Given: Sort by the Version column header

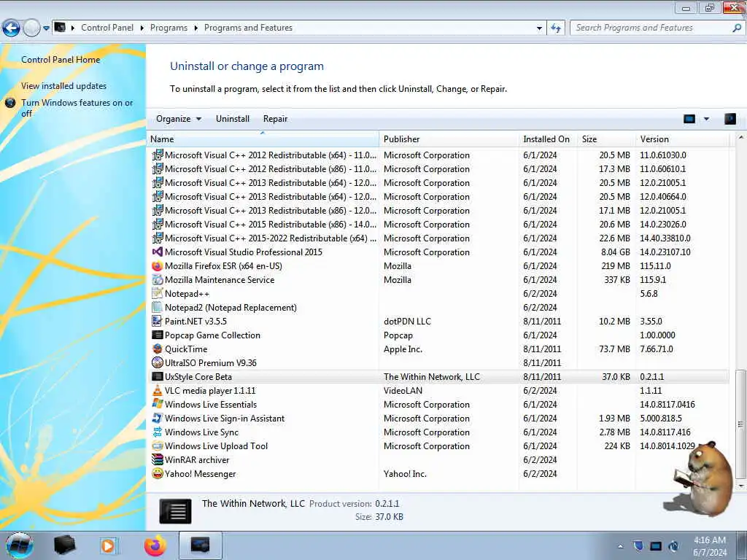Looking at the screenshot, I should [x=682, y=139].
